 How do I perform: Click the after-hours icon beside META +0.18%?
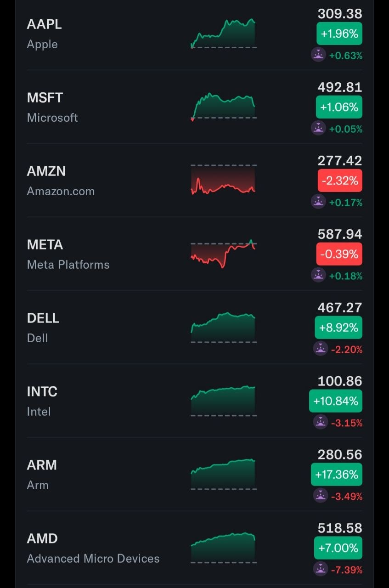click(318, 275)
